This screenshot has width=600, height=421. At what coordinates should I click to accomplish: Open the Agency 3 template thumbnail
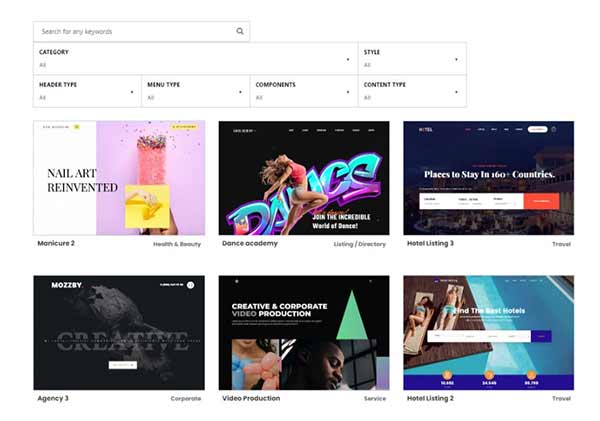point(119,333)
